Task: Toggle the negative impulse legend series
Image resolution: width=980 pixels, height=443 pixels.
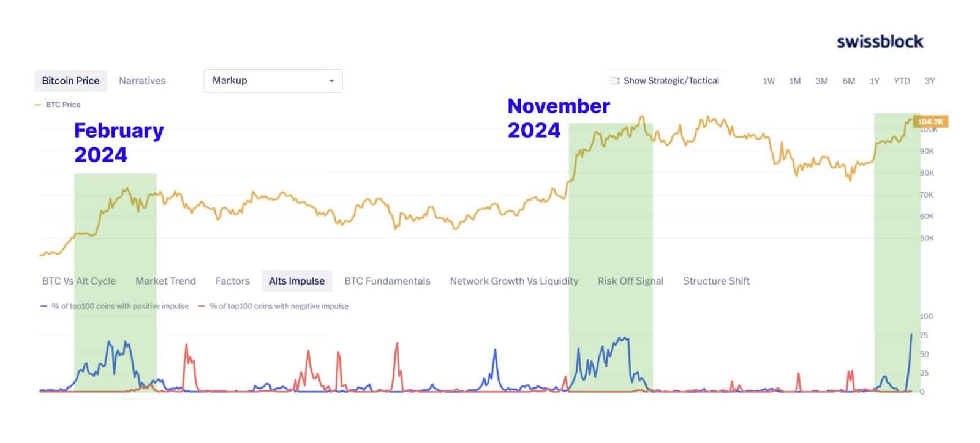Action: tap(273, 306)
